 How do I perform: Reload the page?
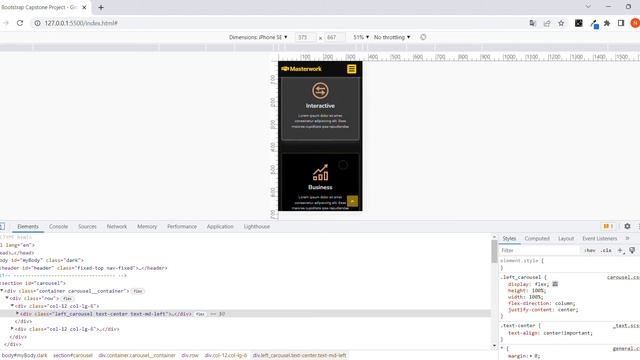point(20,23)
